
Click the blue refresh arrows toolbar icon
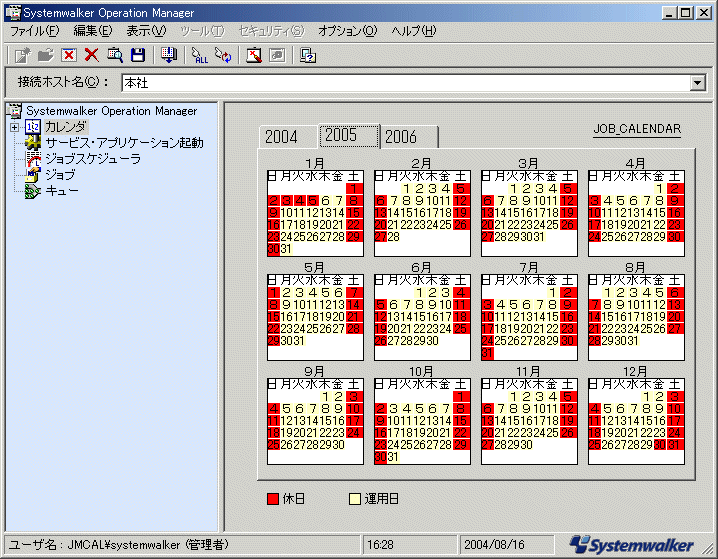pyautogui.click(x=222, y=55)
